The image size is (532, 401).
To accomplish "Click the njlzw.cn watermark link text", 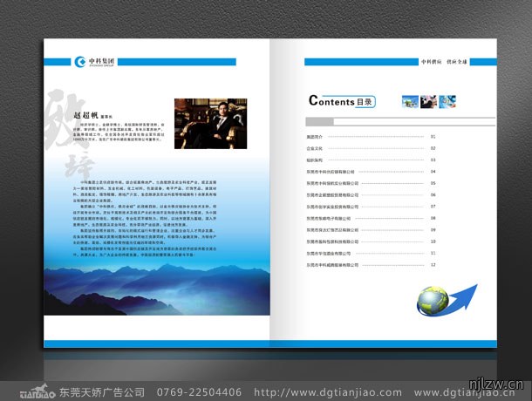I will 496,384.
